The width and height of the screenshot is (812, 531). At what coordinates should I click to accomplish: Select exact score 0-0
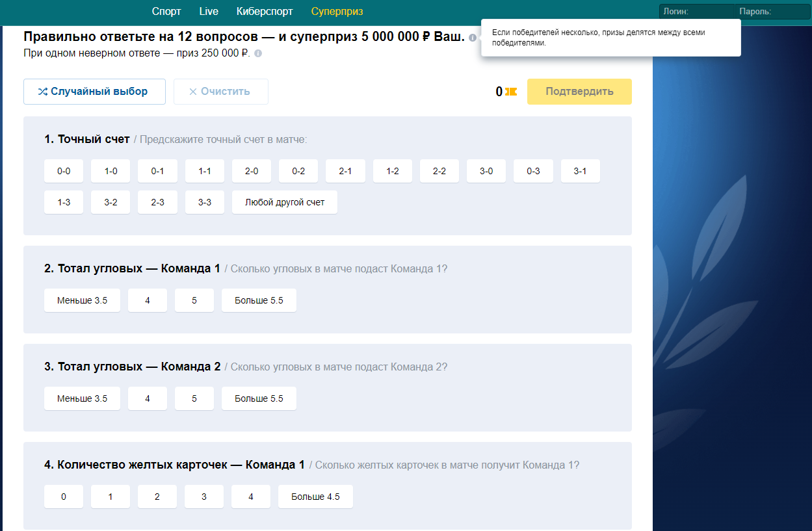[64, 171]
